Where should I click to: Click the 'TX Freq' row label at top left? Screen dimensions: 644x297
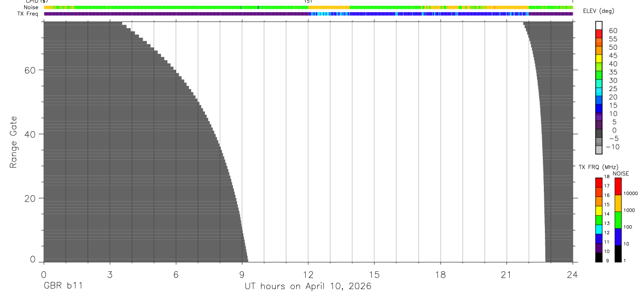click(28, 14)
